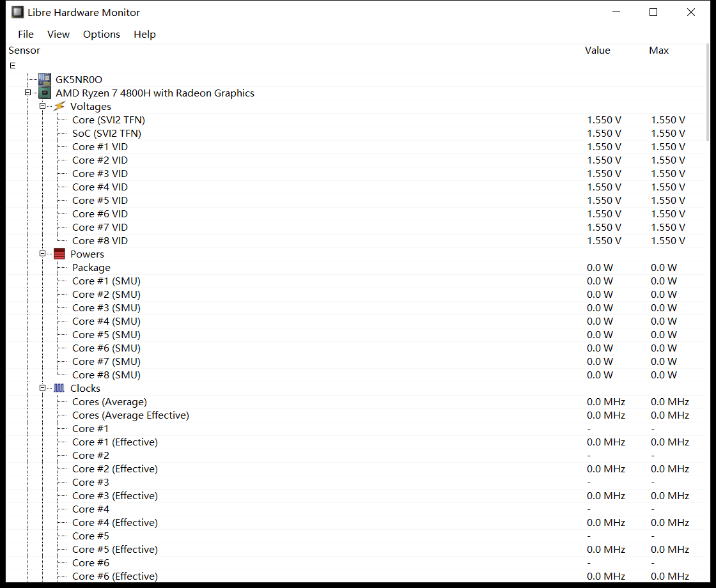
Task: Collapse the Powers group
Action: 42,254
